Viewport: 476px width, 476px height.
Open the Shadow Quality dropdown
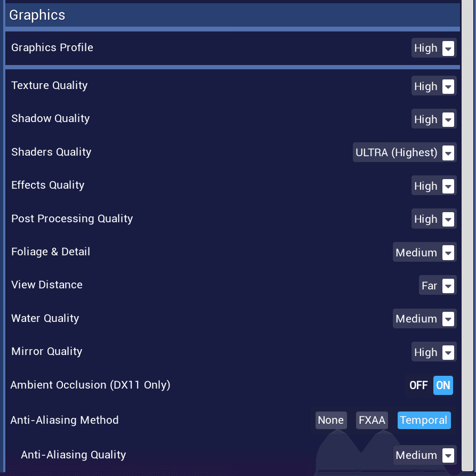[433, 119]
